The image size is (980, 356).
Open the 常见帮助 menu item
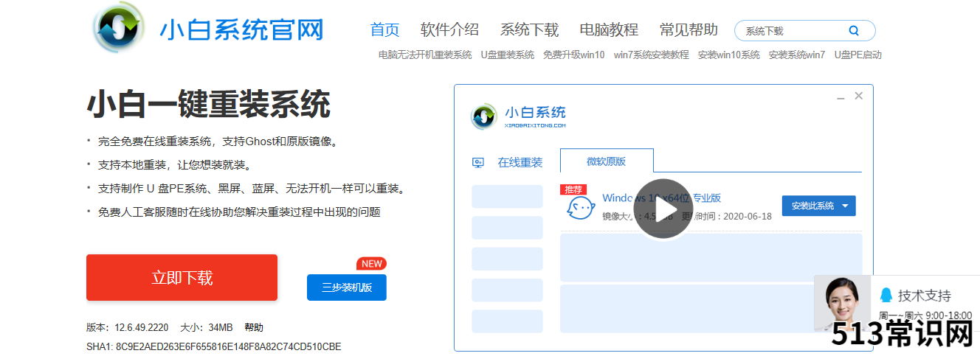(689, 30)
